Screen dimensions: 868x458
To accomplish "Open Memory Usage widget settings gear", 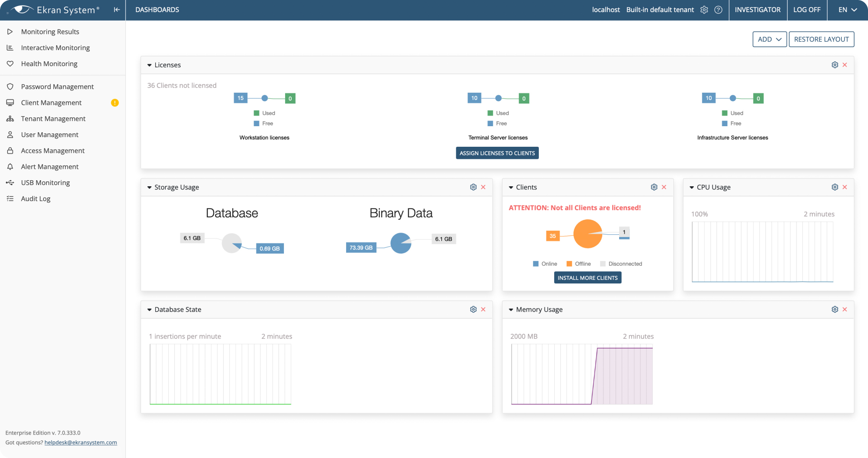I will pos(835,309).
